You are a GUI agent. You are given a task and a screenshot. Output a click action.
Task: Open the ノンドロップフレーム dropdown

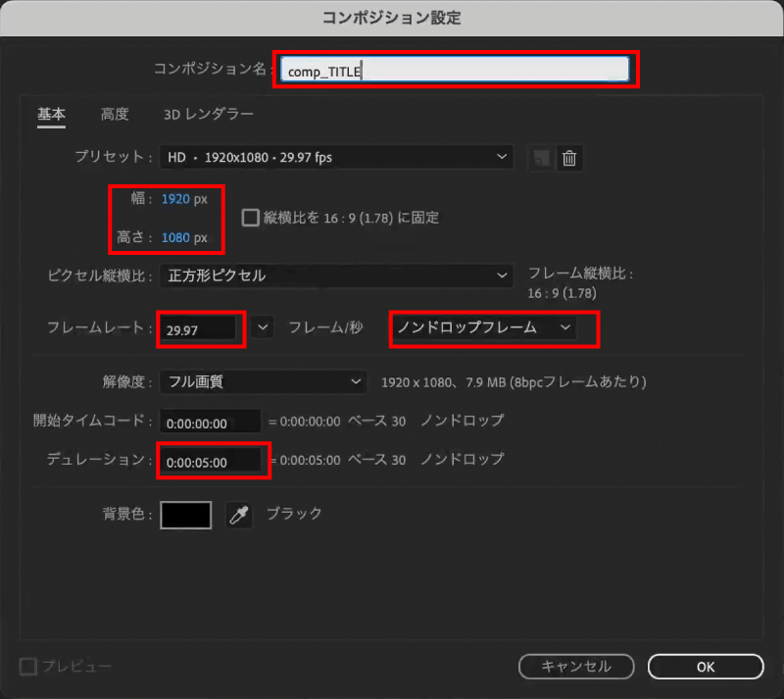[483, 327]
